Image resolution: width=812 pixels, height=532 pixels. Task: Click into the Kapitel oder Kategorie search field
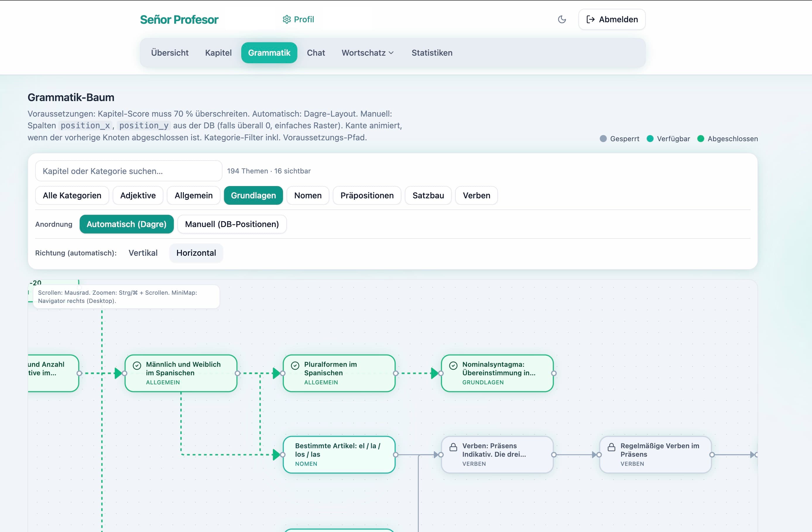tap(129, 171)
